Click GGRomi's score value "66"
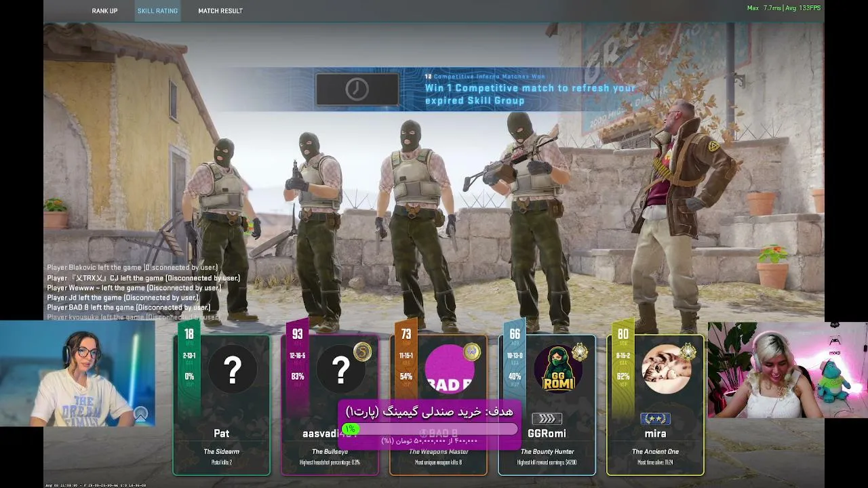 point(515,334)
